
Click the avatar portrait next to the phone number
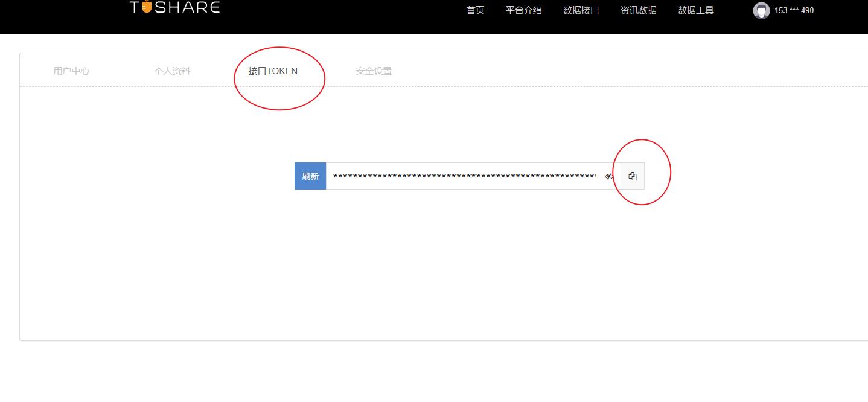click(x=761, y=10)
